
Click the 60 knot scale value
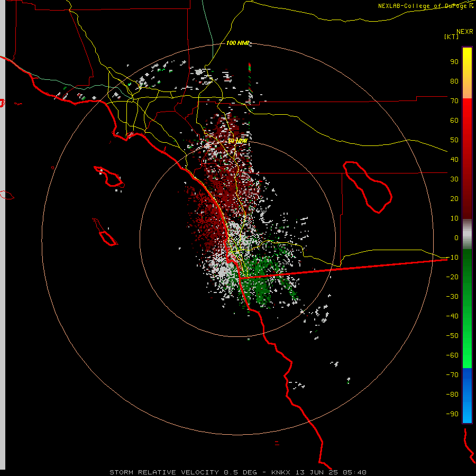[x=454, y=121]
